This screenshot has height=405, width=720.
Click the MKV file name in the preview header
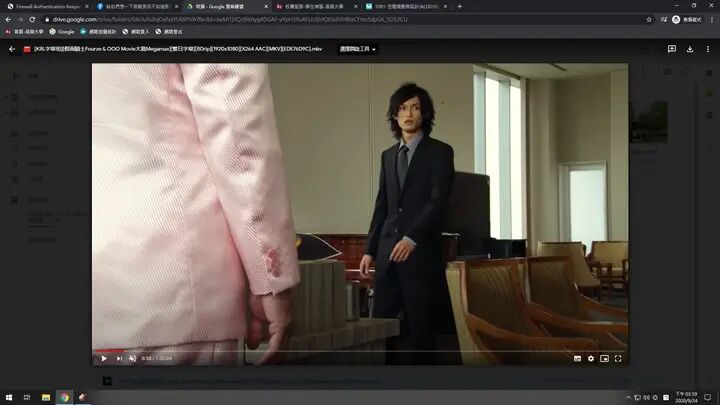pos(178,49)
